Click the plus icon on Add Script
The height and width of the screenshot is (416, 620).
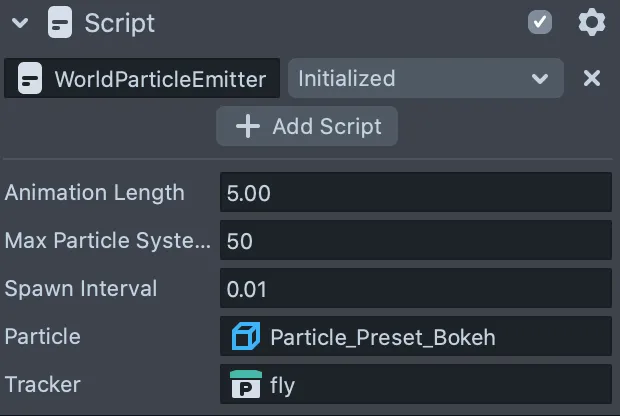(x=248, y=127)
